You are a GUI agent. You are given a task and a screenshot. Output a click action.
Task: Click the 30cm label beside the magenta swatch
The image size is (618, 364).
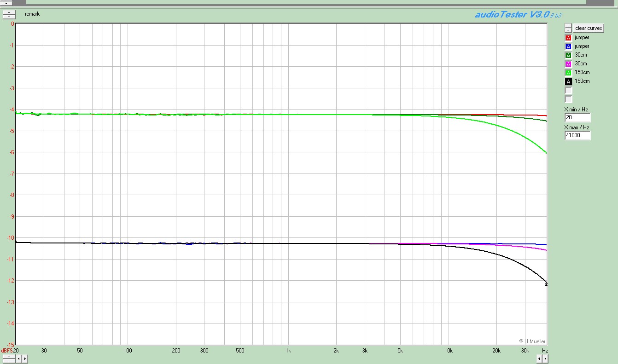581,64
